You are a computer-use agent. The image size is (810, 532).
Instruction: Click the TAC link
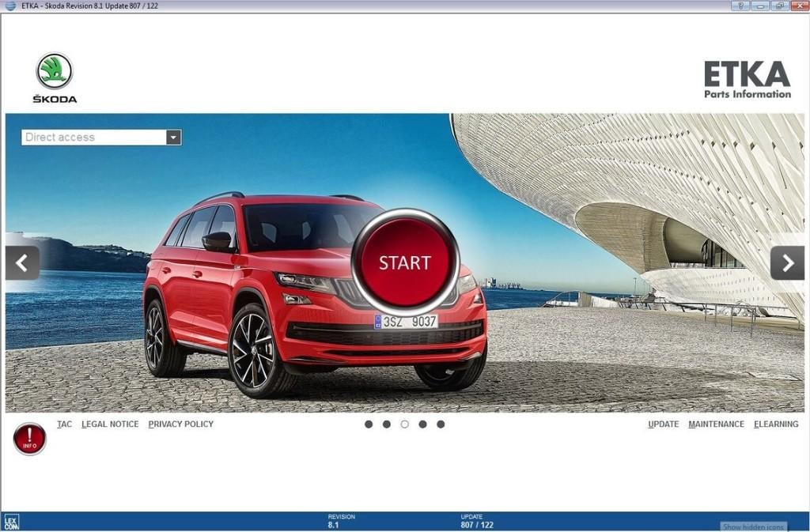coord(64,424)
